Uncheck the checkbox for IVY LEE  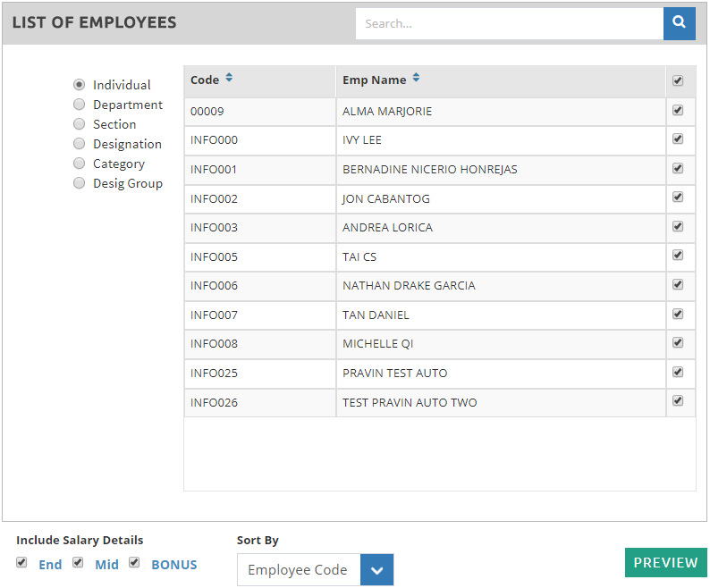pyautogui.click(x=678, y=139)
